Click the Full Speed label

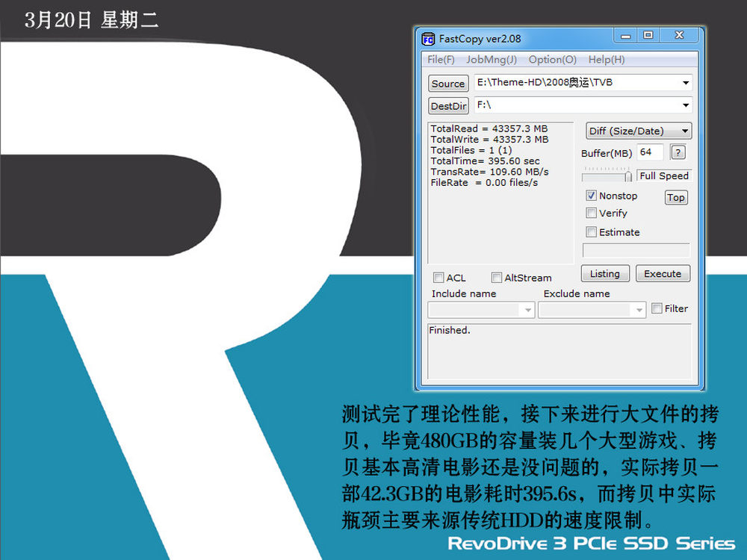coord(664,175)
